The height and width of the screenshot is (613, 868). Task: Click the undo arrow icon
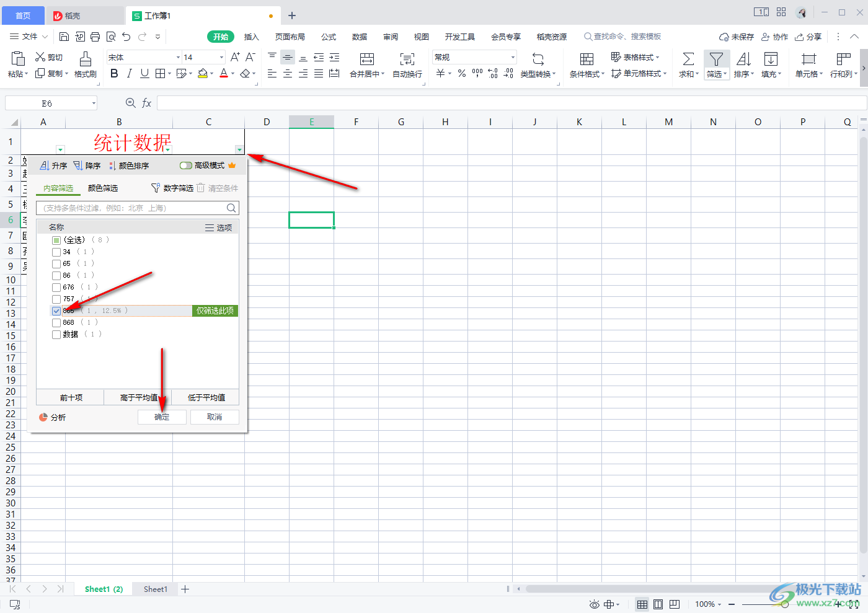(x=126, y=37)
